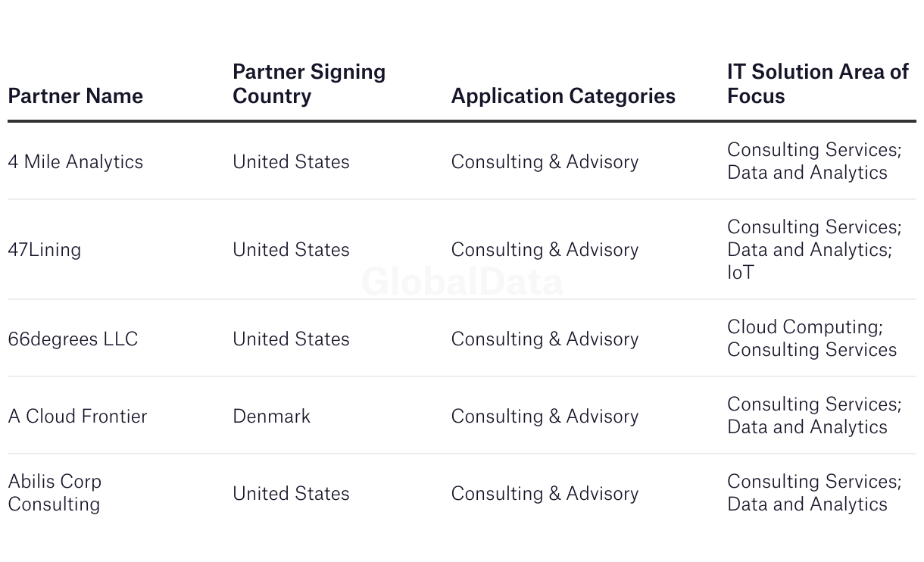Select the IT Solution Area of Focus header

click(x=817, y=84)
